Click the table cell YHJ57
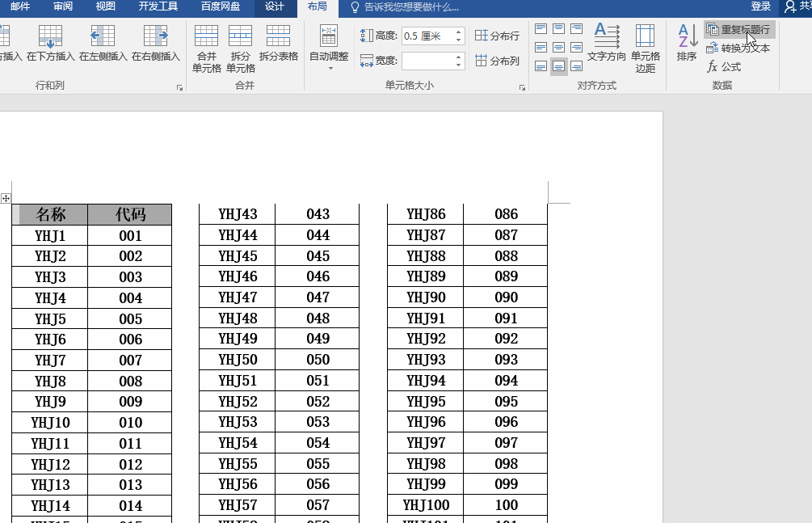This screenshot has width=812, height=523. [238, 505]
